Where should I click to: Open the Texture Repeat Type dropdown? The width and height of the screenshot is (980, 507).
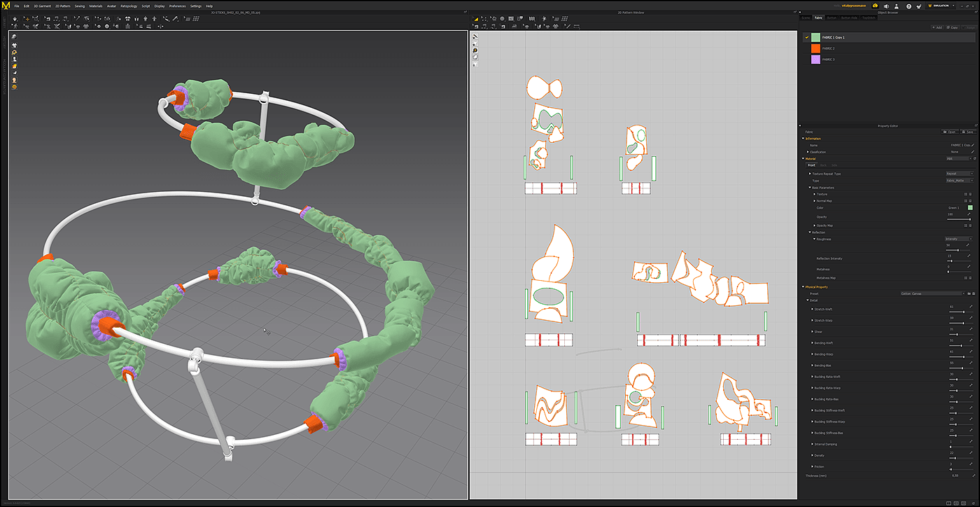coord(959,173)
